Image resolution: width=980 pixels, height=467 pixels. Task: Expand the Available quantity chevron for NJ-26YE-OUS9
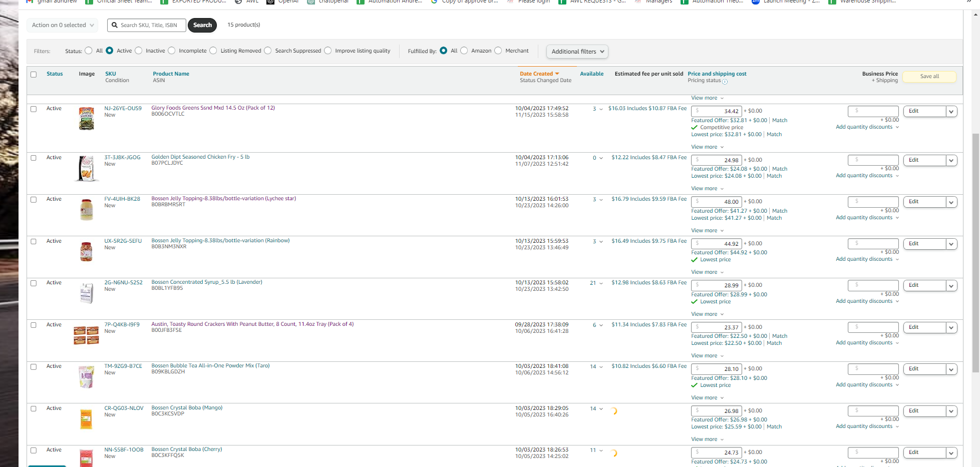(x=601, y=109)
